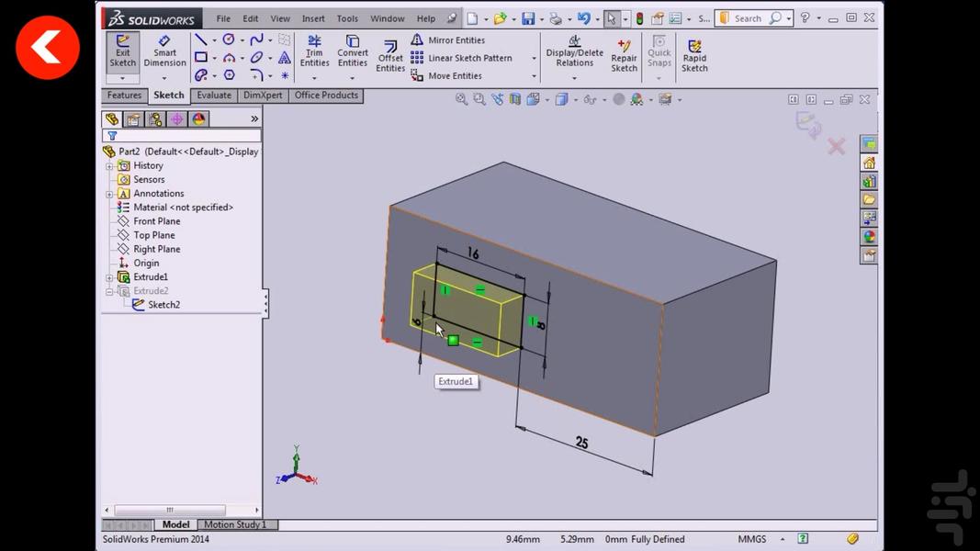980x551 pixels.
Task: Open the Convert Entities tool
Action: point(352,51)
